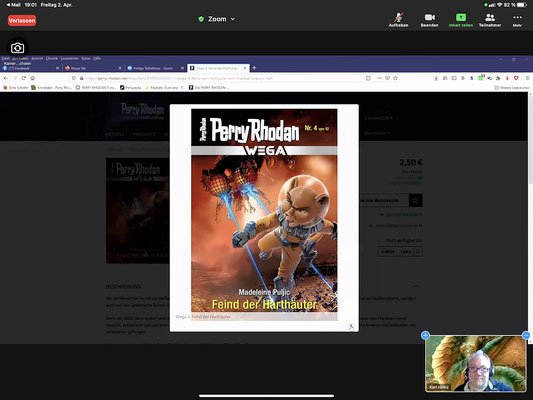Open a new browser tab with plus
Screen dimensions: 533x400
point(254,68)
